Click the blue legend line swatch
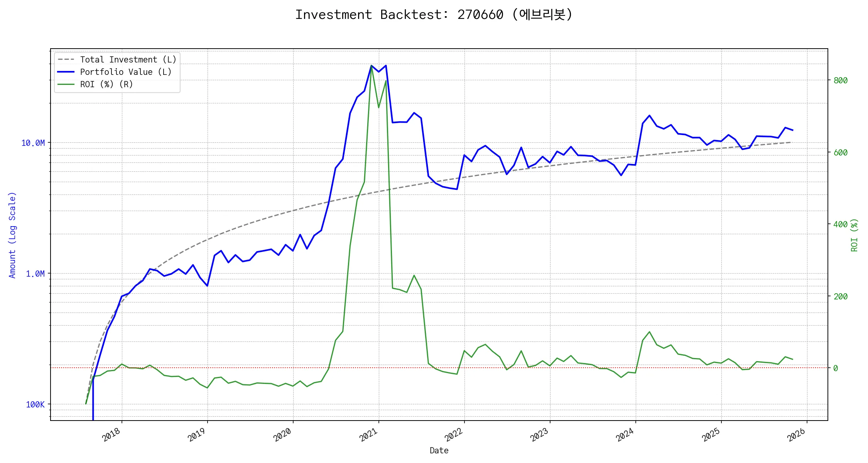Screen dimensions: 868x463 (66, 72)
